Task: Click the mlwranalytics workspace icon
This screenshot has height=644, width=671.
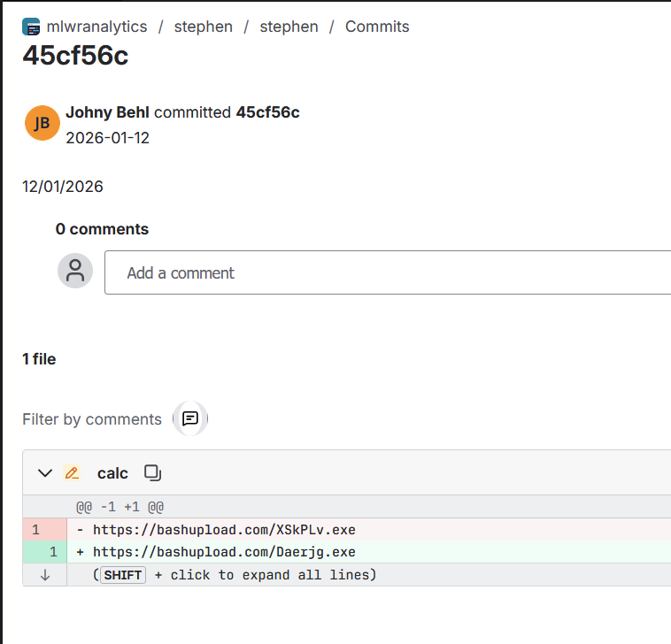Action: (x=31, y=27)
